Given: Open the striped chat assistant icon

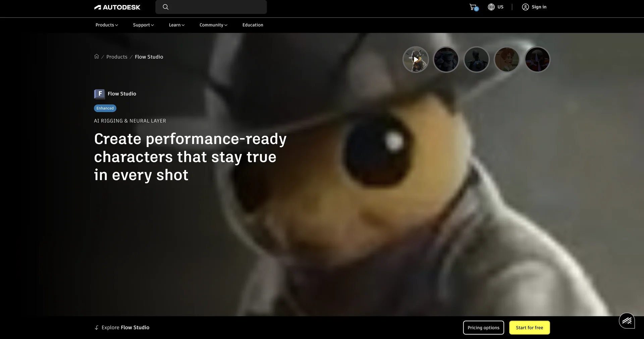Looking at the screenshot, I should (627, 321).
